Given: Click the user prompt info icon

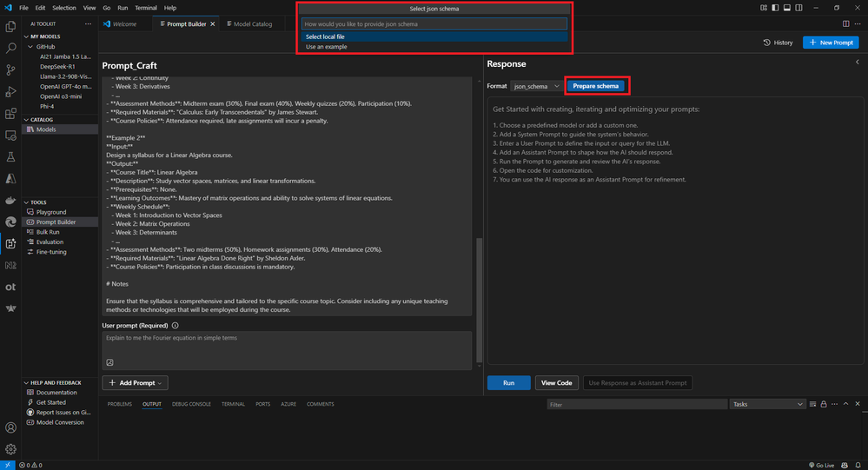Looking at the screenshot, I should tap(175, 326).
